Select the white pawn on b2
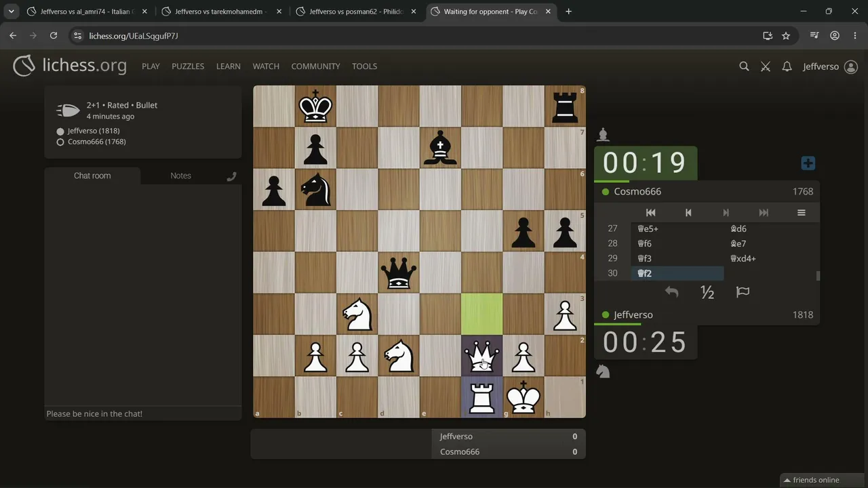Viewport: 868px width, 488px height. (315, 356)
